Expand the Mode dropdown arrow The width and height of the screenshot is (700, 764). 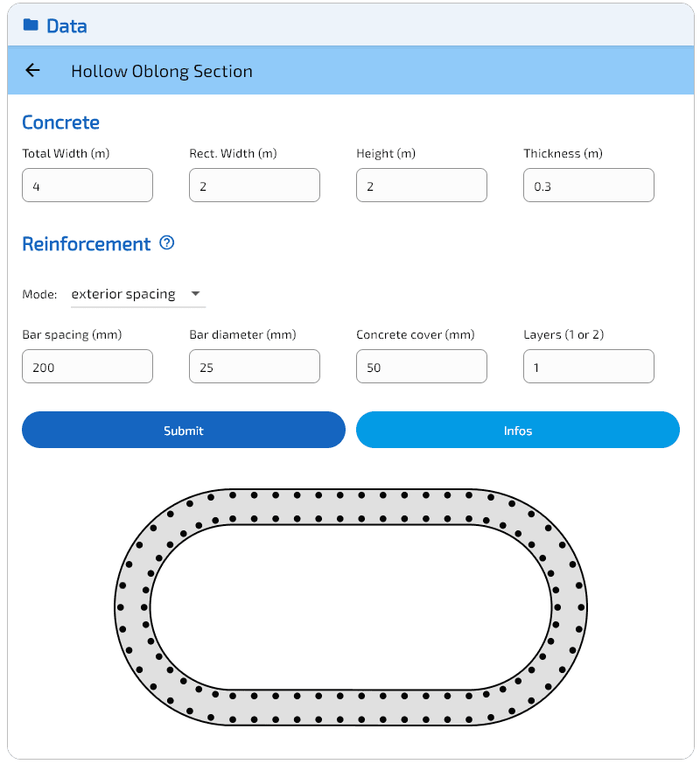pyautogui.click(x=195, y=294)
